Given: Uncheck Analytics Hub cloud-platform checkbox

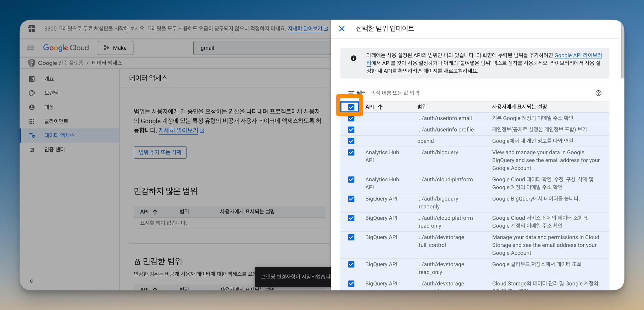Looking at the screenshot, I should point(351,179).
